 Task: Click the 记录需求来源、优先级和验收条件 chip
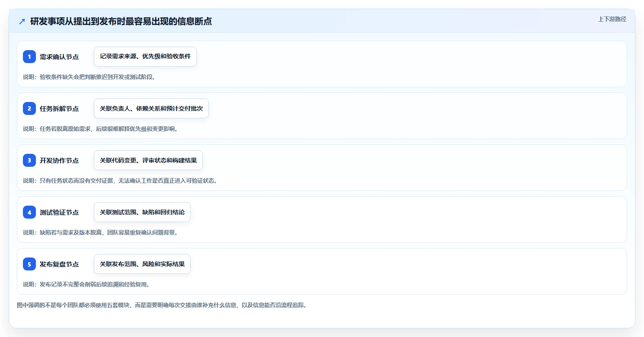[x=145, y=57]
